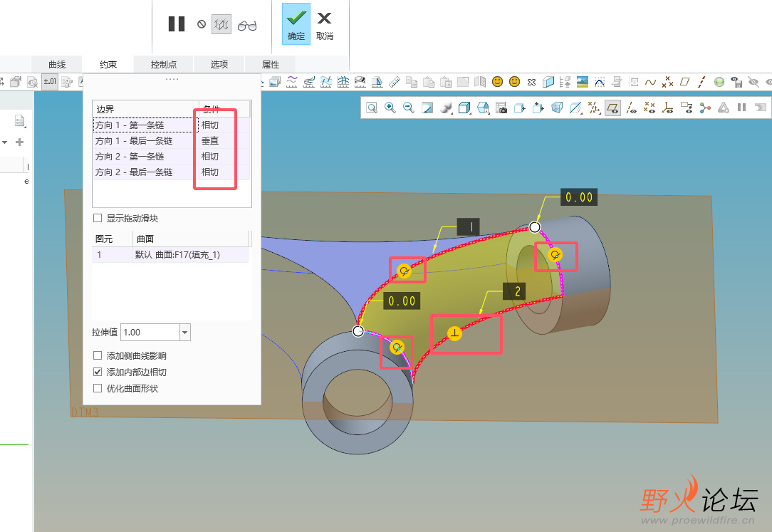The height and width of the screenshot is (532, 772).
Task: Click the pause simulation icon in graphics toolbar
Action: [x=741, y=108]
